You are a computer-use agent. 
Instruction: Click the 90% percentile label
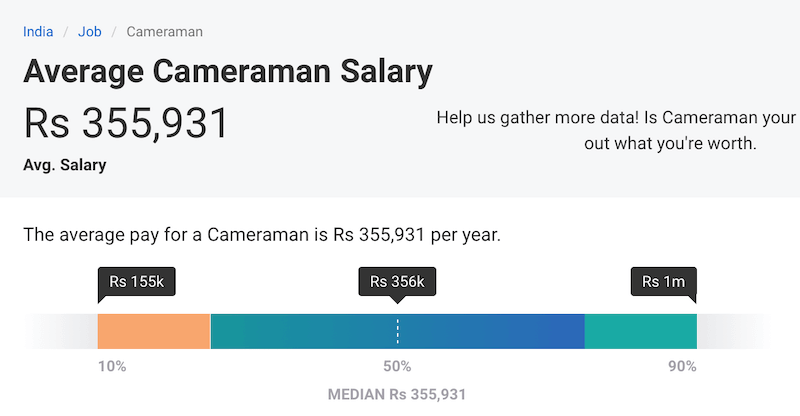tap(682, 366)
